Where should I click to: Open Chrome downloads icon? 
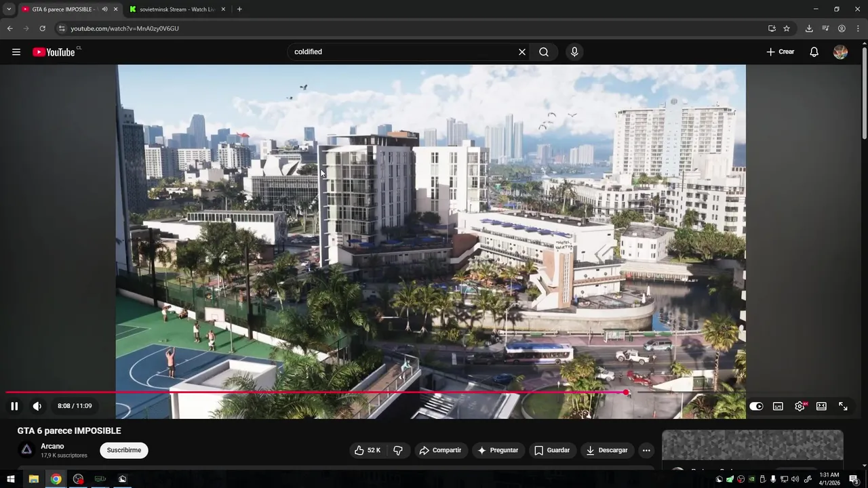[x=809, y=28]
